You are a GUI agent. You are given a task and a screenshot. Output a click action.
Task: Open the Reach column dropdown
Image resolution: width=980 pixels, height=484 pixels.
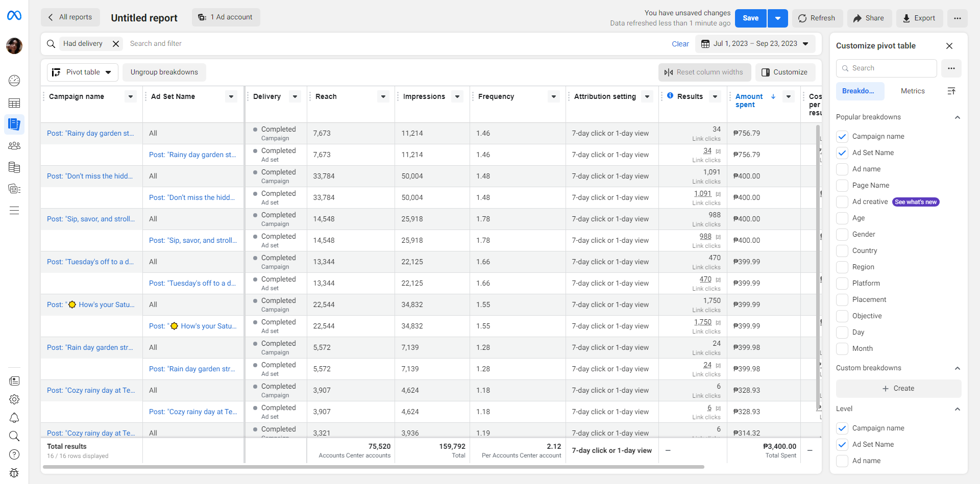pos(383,96)
